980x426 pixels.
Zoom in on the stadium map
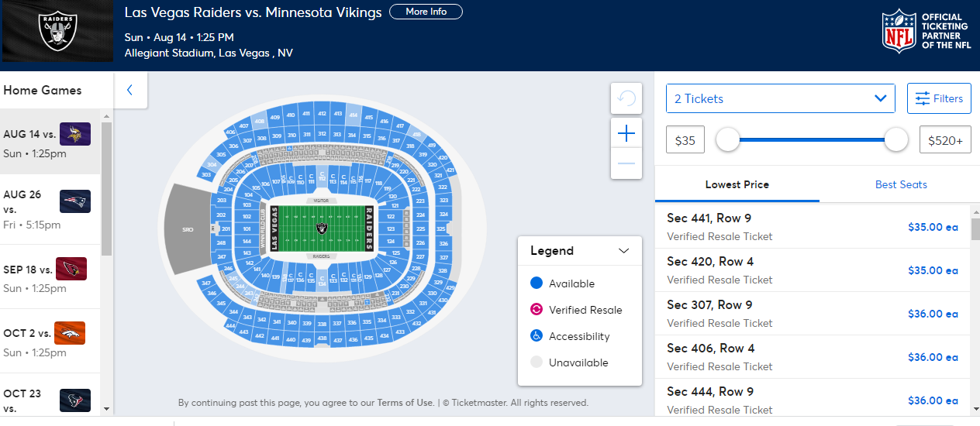point(626,133)
